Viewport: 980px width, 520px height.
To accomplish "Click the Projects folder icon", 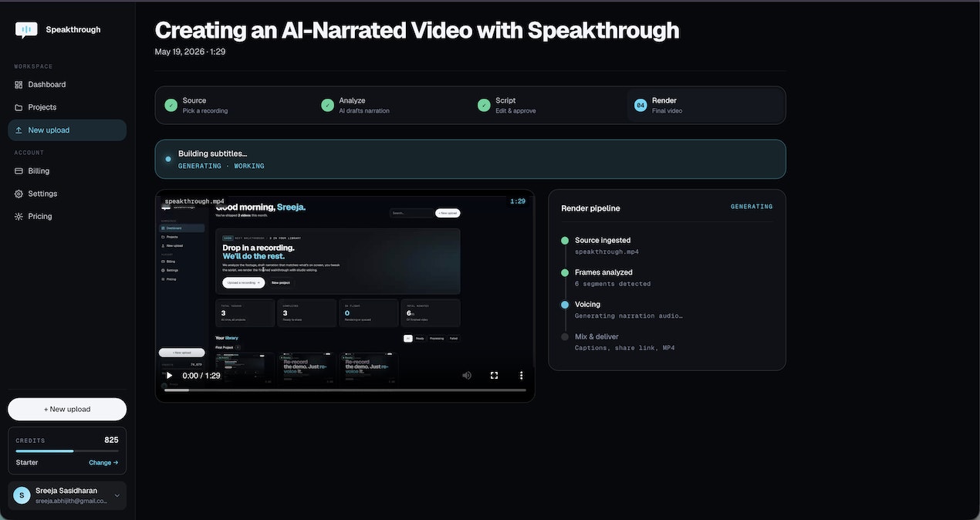I will pos(19,107).
